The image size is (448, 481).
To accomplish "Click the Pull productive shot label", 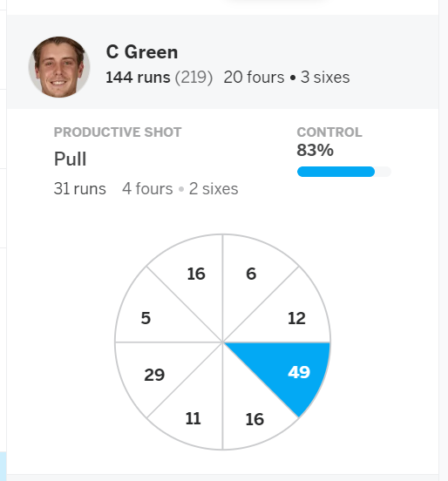I will [70, 159].
